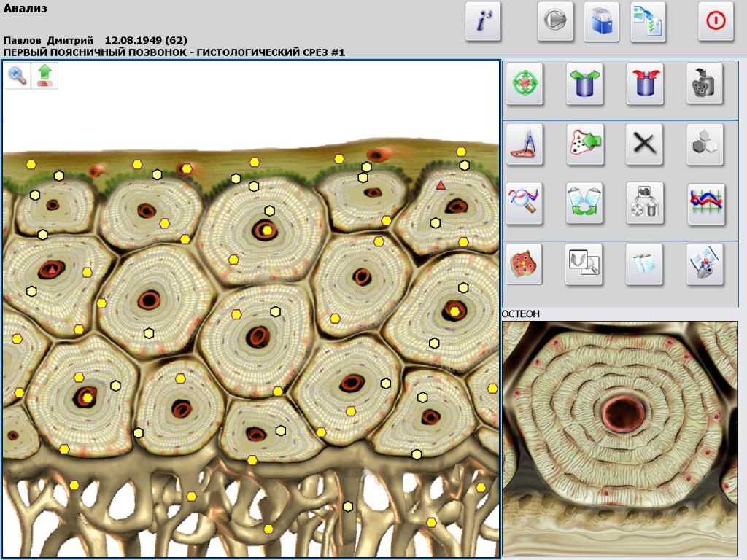Open comparative analysis clipboards tool

585,204
